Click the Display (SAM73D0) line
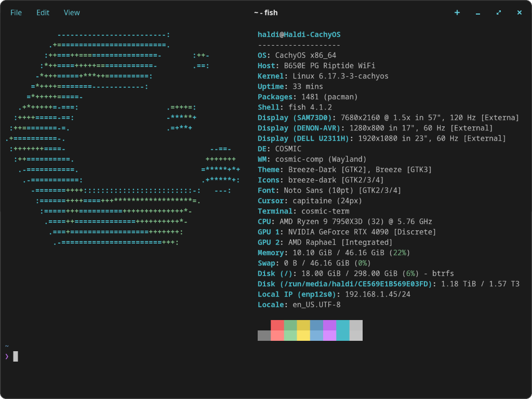The height and width of the screenshot is (399, 532). point(388,118)
